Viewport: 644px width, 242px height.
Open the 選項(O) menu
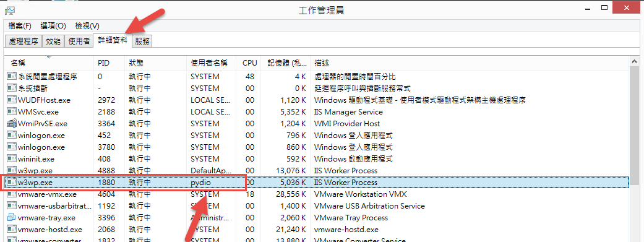tap(53, 26)
